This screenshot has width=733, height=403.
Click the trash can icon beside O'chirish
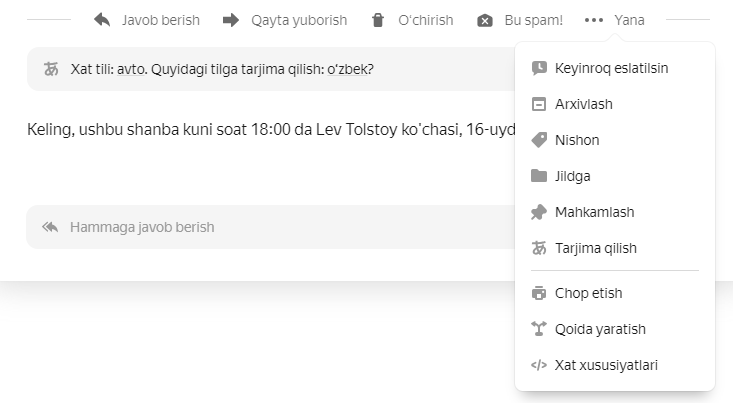[377, 20]
